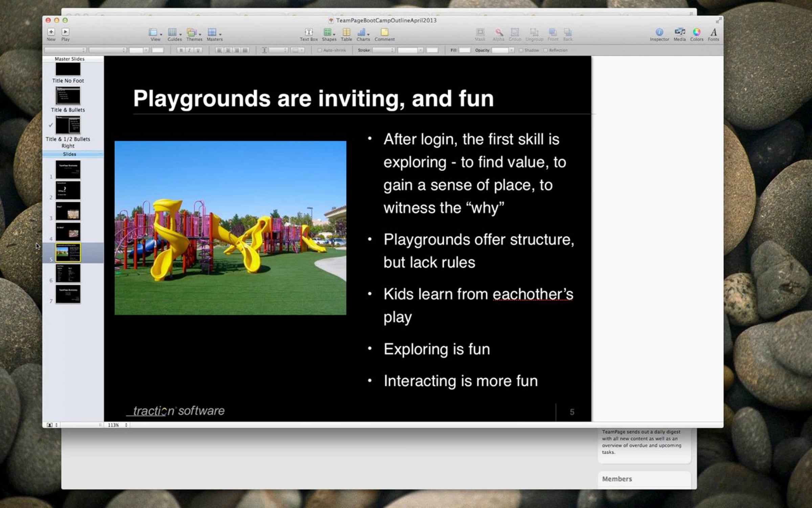Enable the Reflection checkbox
Image resolution: width=812 pixels, height=508 pixels.
(x=545, y=50)
